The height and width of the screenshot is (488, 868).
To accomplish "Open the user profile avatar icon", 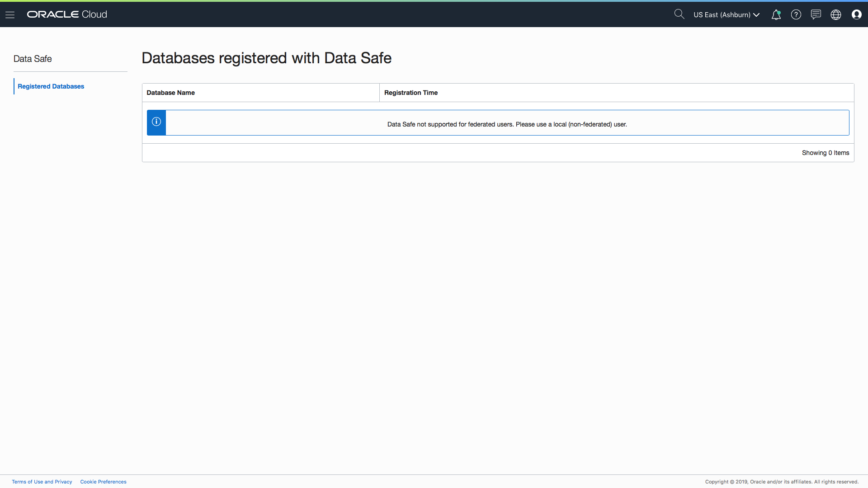I will pyautogui.click(x=856, y=14).
